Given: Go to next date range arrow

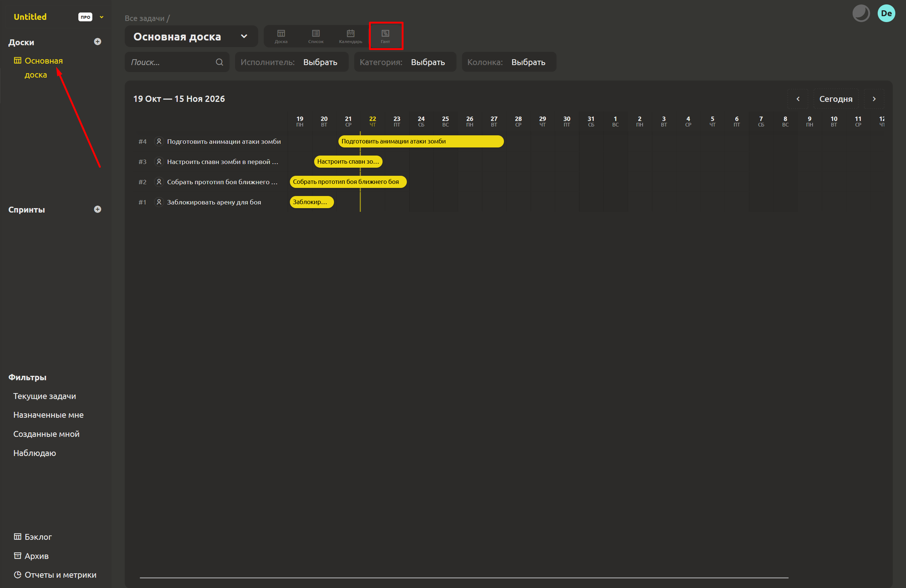Looking at the screenshot, I should click(874, 99).
